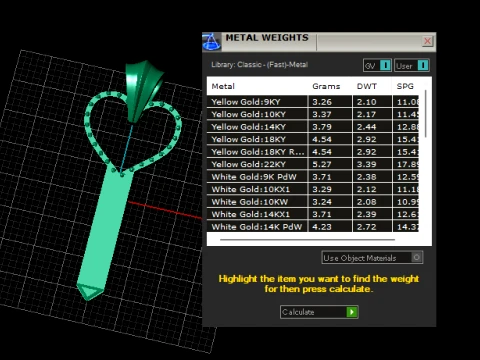Image resolution: width=480 pixels, height=360 pixels.
Task: Select White Gold:14K PdW row
Action: (x=313, y=227)
